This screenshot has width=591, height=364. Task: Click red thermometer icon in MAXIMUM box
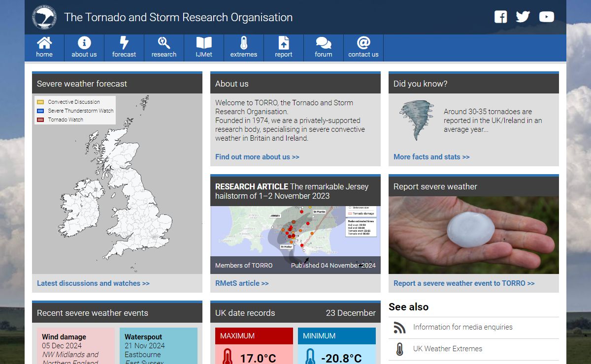pyautogui.click(x=227, y=357)
